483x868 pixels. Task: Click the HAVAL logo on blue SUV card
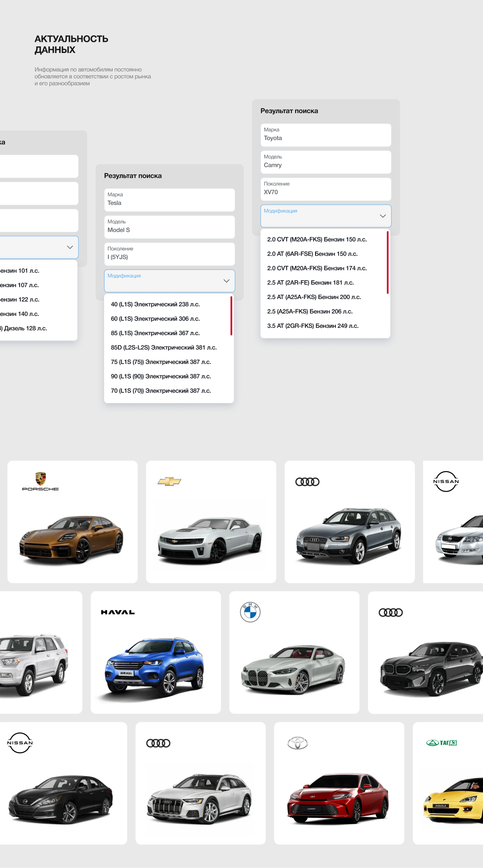(118, 612)
